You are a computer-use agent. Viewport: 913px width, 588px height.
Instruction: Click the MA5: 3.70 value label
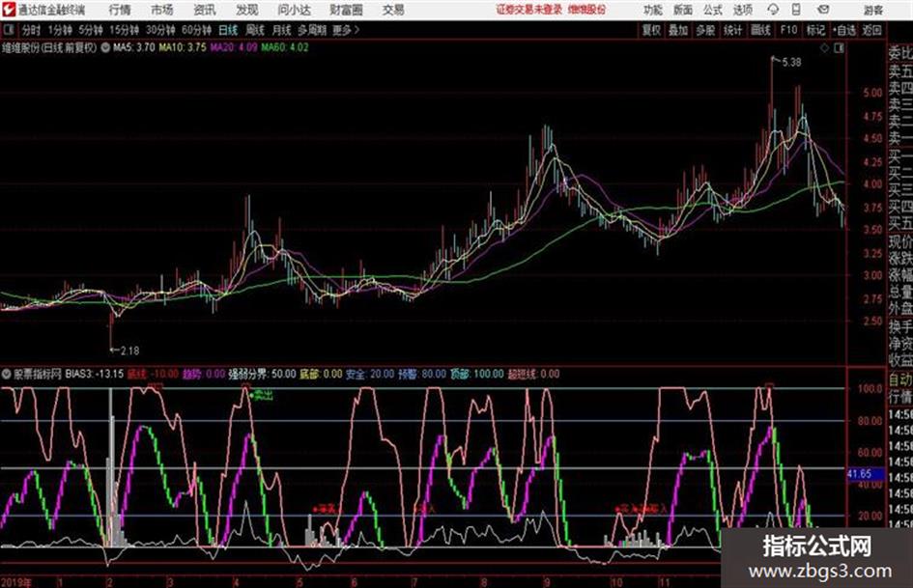click(x=134, y=47)
